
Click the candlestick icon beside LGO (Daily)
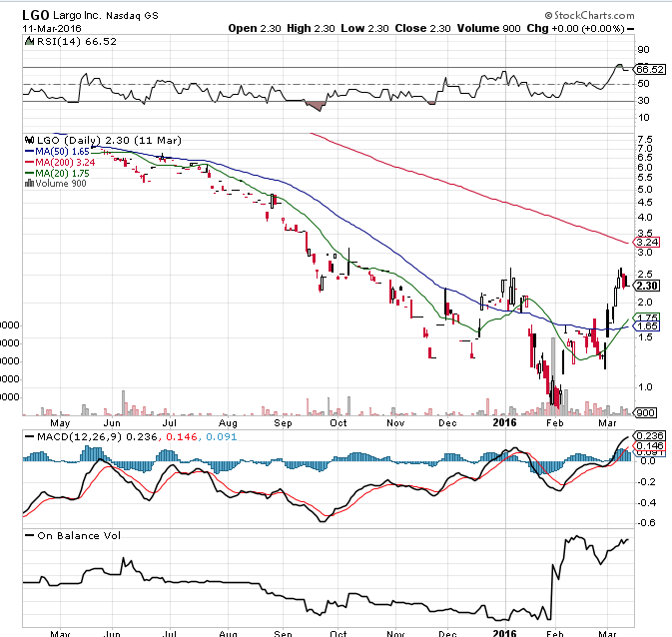[x=30, y=140]
